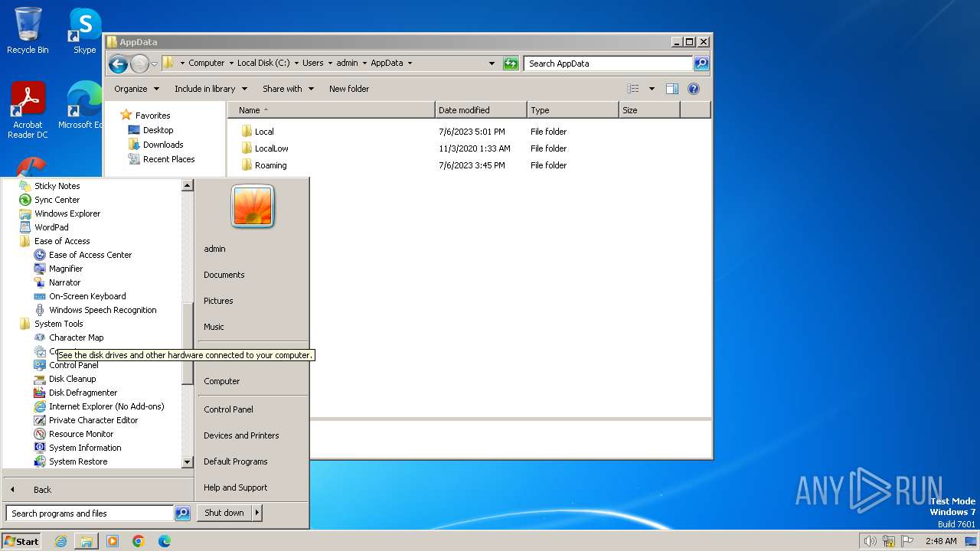Click Users in the address breadcrumb
This screenshot has height=551, width=980.
(312, 64)
